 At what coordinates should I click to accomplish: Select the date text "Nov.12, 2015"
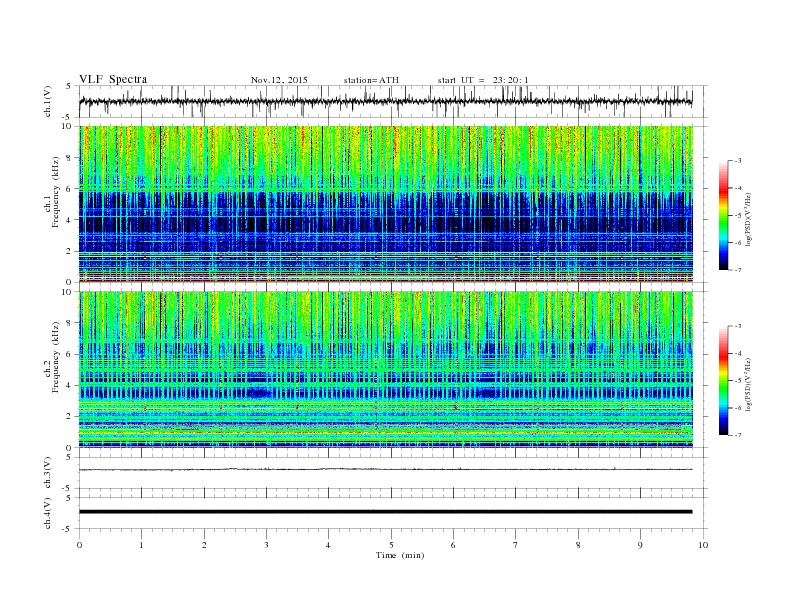[x=279, y=80]
